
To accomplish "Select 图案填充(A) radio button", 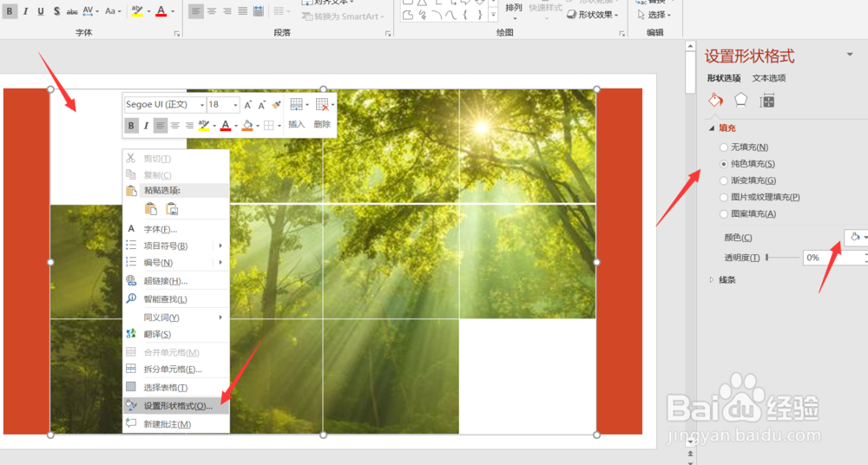I will click(724, 213).
